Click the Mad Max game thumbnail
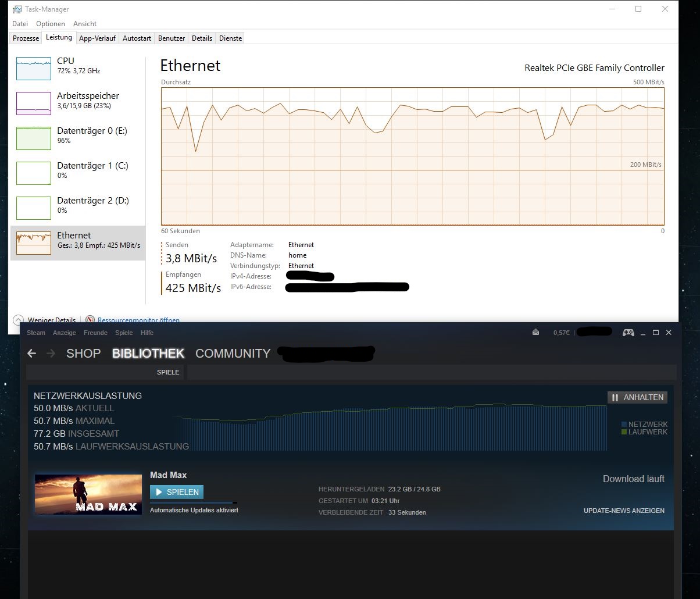The image size is (700, 599). [x=88, y=494]
